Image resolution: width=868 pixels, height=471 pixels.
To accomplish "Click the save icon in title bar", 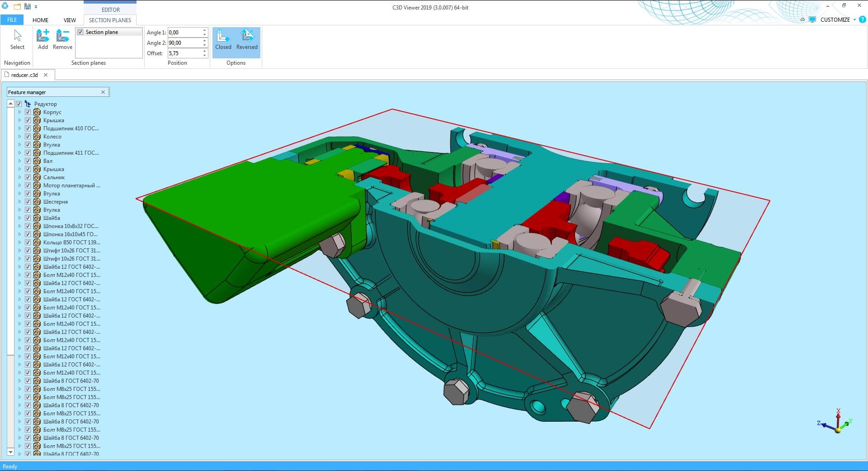I will pyautogui.click(x=27, y=6).
